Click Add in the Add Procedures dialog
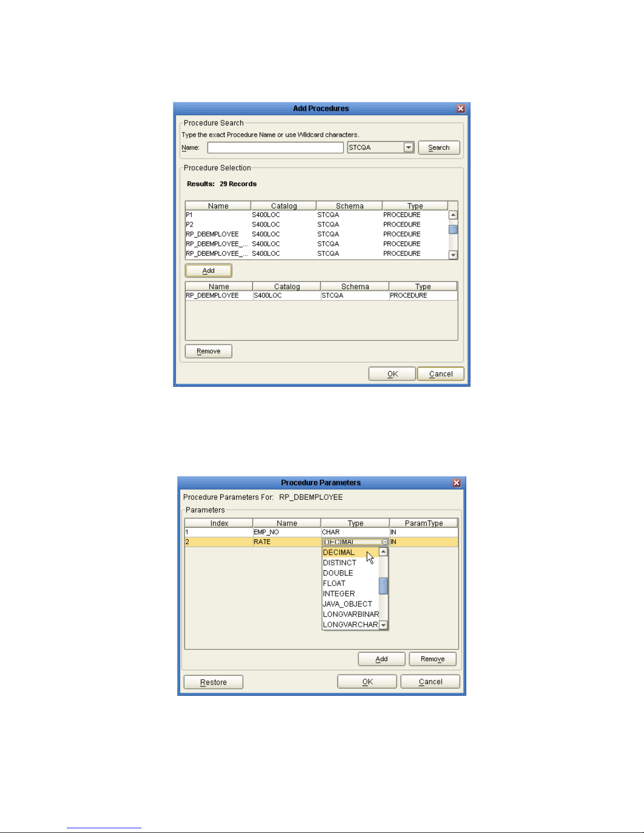 point(209,271)
